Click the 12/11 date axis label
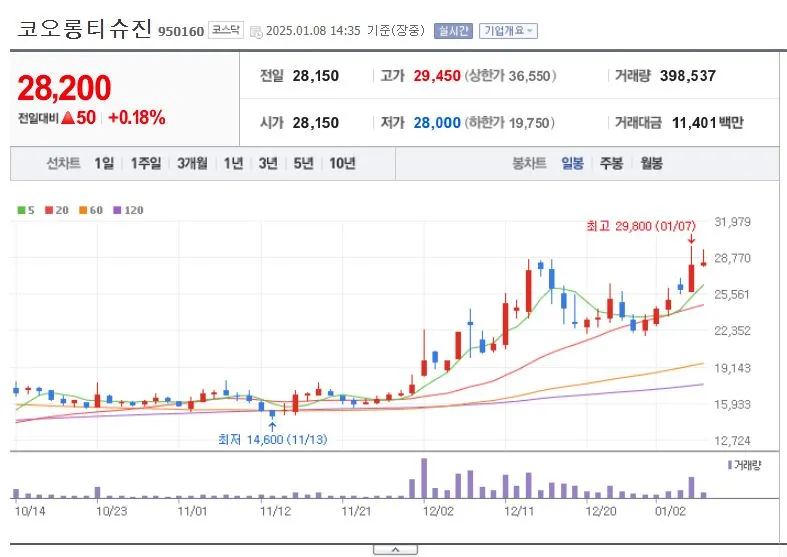The height and width of the screenshot is (557, 787). tap(519, 511)
